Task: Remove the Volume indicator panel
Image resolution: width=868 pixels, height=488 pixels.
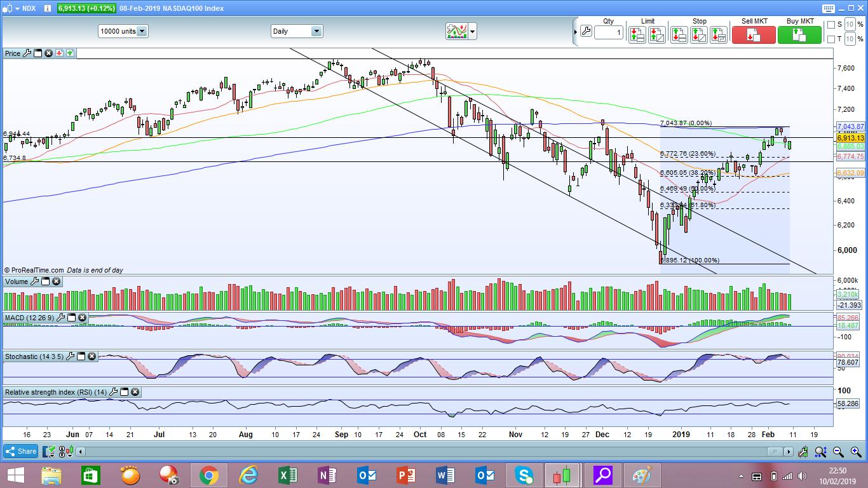Action: pyautogui.click(x=56, y=281)
